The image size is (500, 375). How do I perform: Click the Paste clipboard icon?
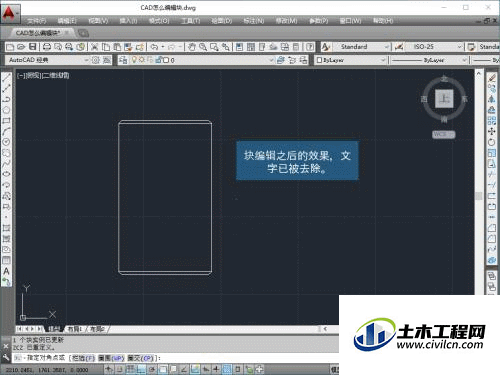tap(117, 47)
